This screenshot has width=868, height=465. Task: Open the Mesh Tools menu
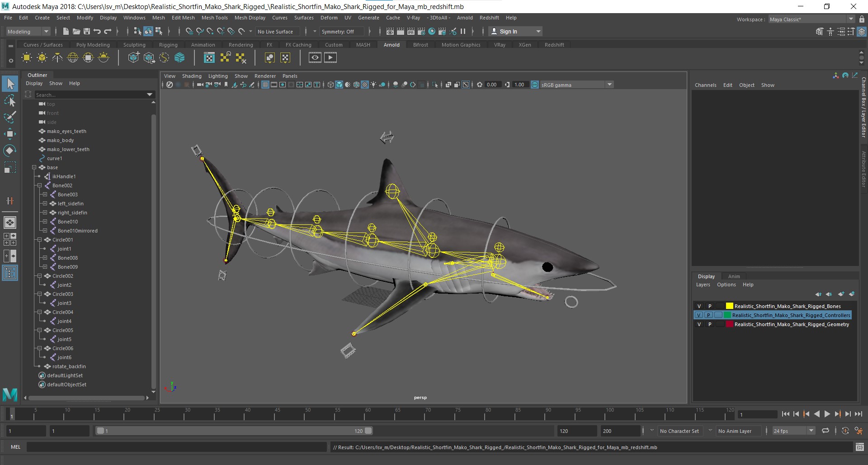point(214,18)
